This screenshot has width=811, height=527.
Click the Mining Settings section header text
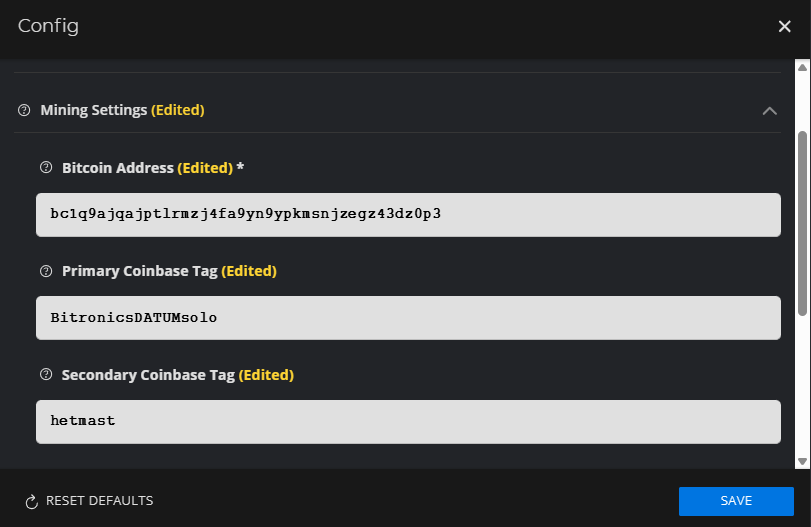[x=94, y=110]
